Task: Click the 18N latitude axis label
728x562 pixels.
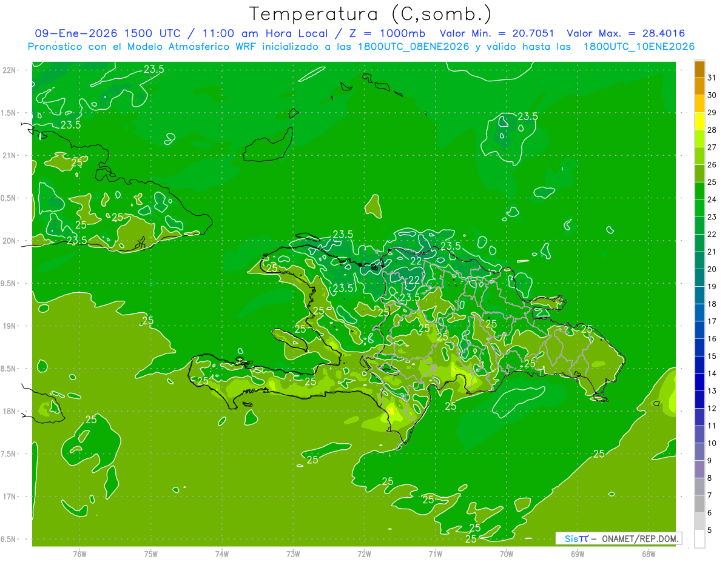Action: pos(9,411)
